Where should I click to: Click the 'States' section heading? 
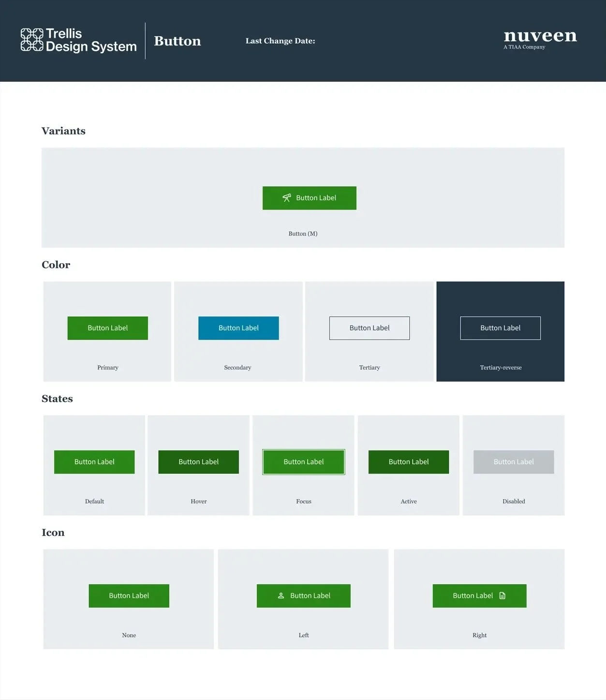tap(57, 399)
